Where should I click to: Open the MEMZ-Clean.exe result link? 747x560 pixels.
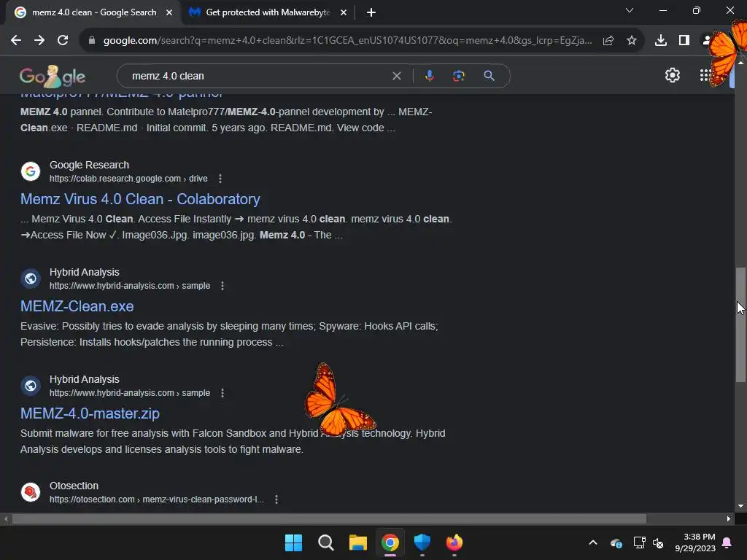pos(77,306)
